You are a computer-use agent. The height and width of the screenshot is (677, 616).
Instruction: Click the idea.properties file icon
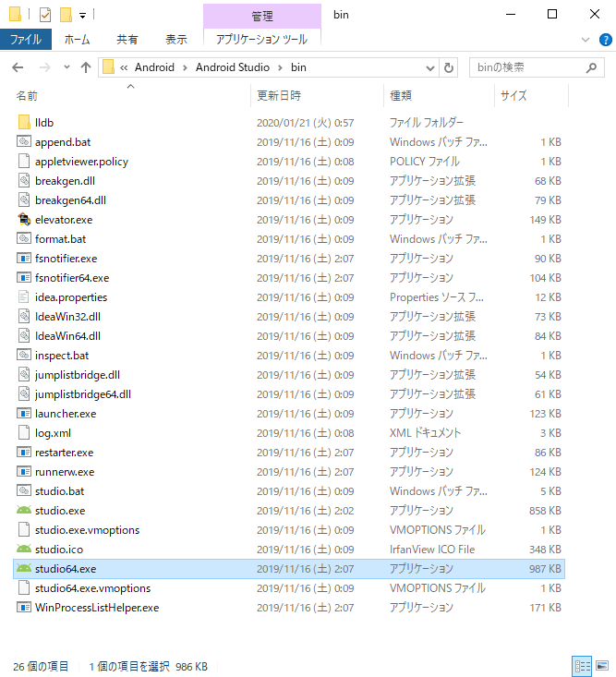[24, 297]
